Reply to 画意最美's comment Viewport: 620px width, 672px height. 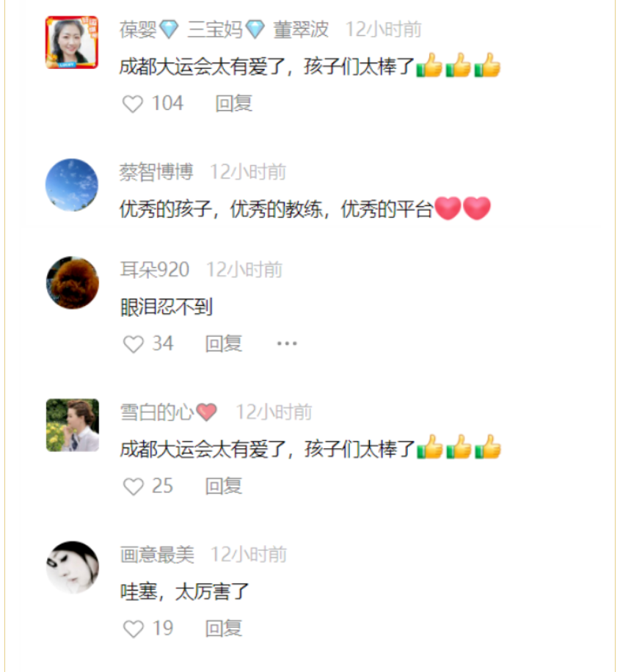coord(223,629)
